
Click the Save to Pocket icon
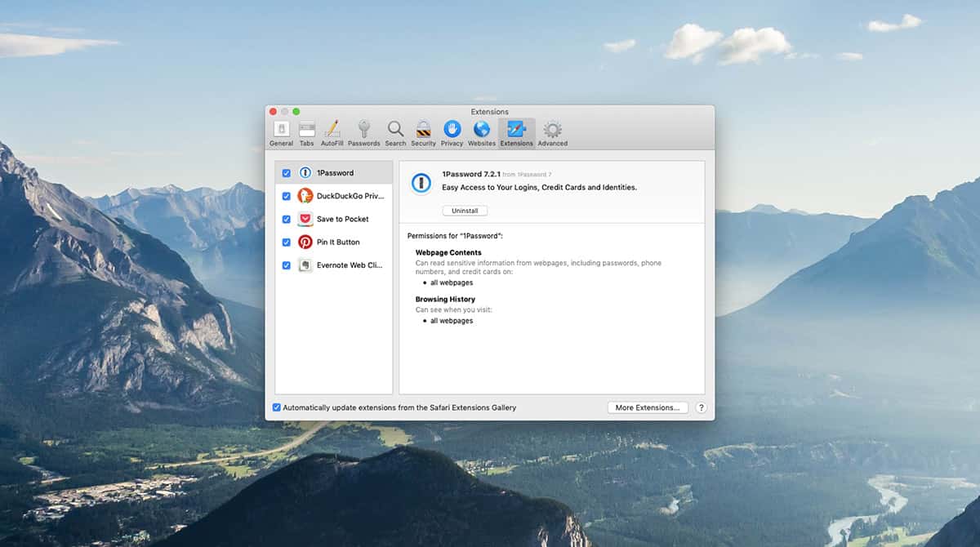[305, 219]
